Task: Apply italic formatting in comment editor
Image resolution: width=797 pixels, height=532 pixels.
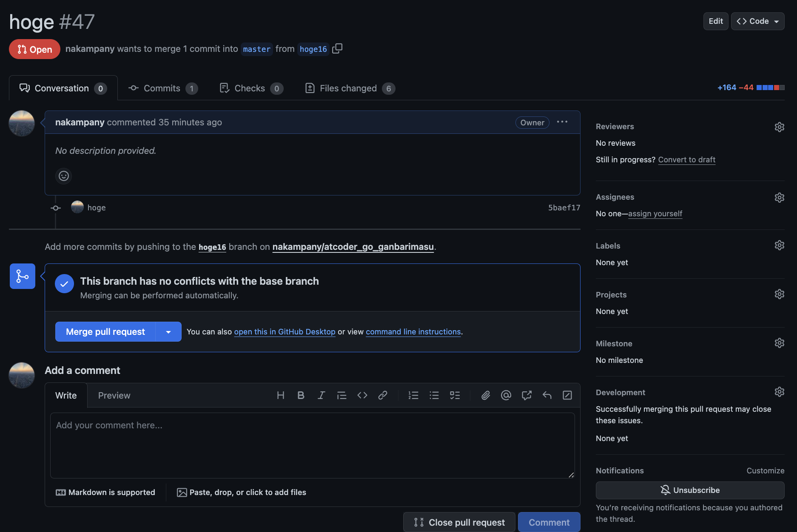Action: pyautogui.click(x=321, y=395)
